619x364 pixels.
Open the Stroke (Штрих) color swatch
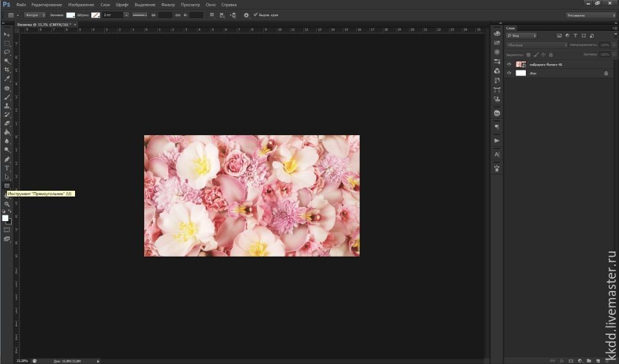pos(96,15)
